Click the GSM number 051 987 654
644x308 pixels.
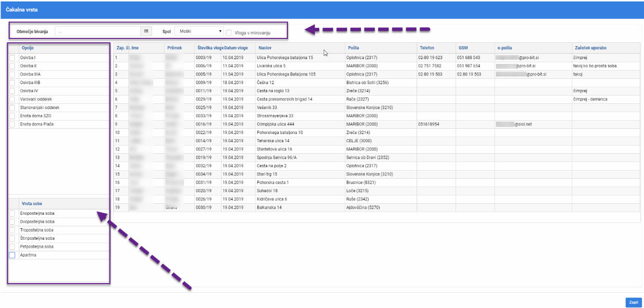coord(469,66)
